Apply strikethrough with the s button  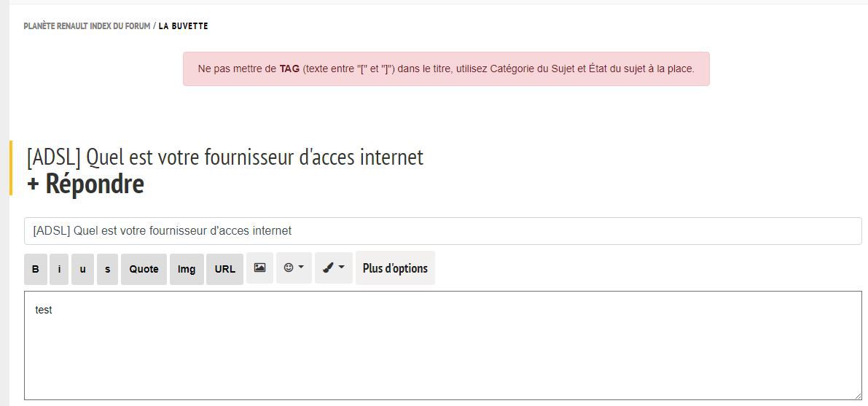[x=107, y=269]
